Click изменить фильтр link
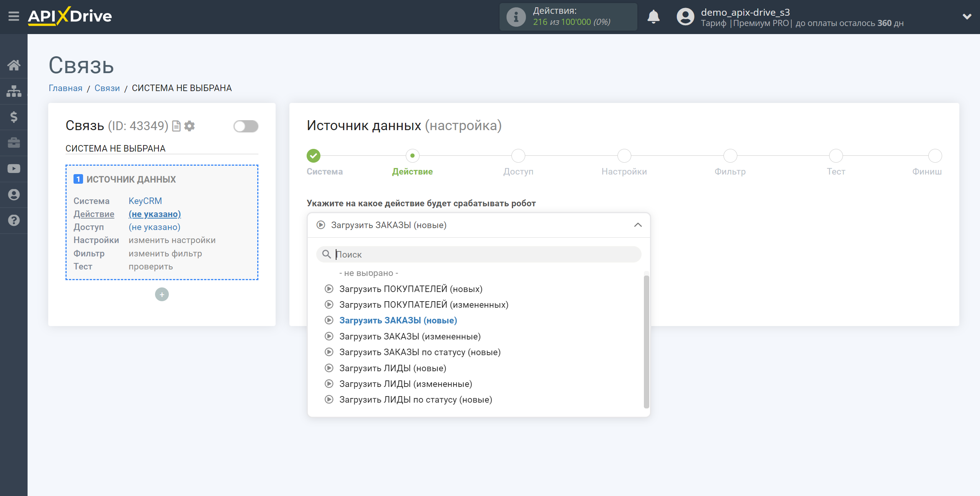980x496 pixels. (165, 253)
